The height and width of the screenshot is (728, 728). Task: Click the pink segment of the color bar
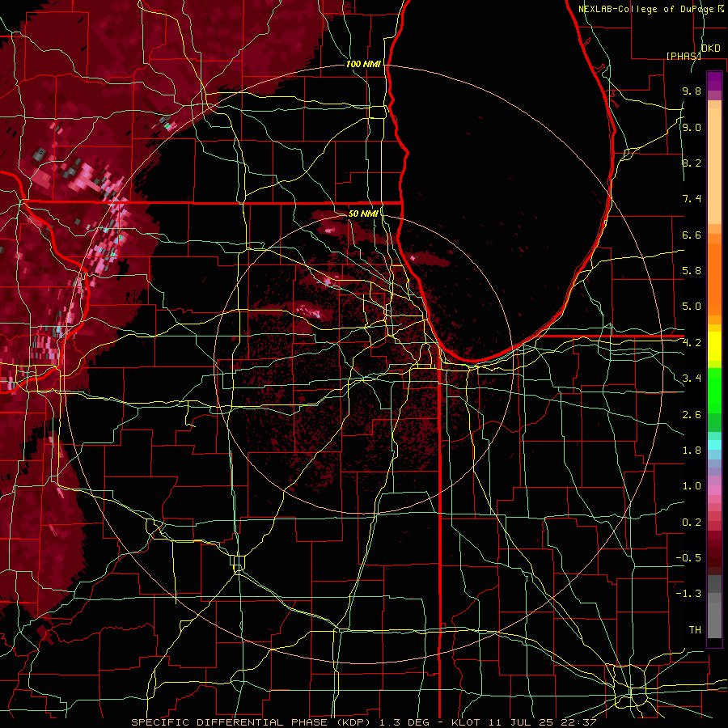coord(714,490)
